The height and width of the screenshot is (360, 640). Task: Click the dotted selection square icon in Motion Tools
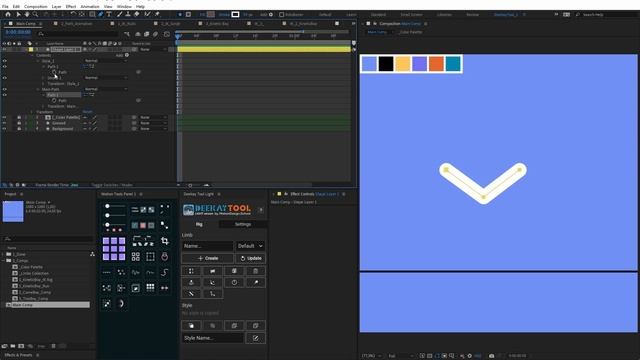[150, 256]
